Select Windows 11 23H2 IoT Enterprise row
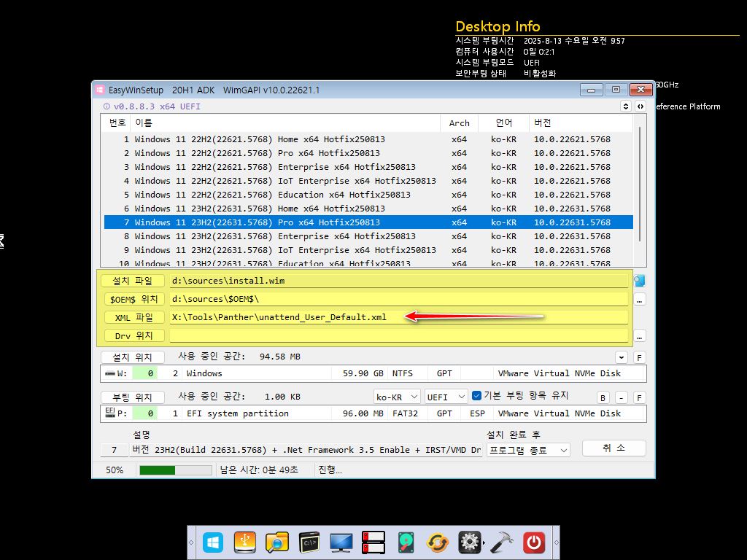The width and height of the screenshot is (747, 560). pos(368,250)
